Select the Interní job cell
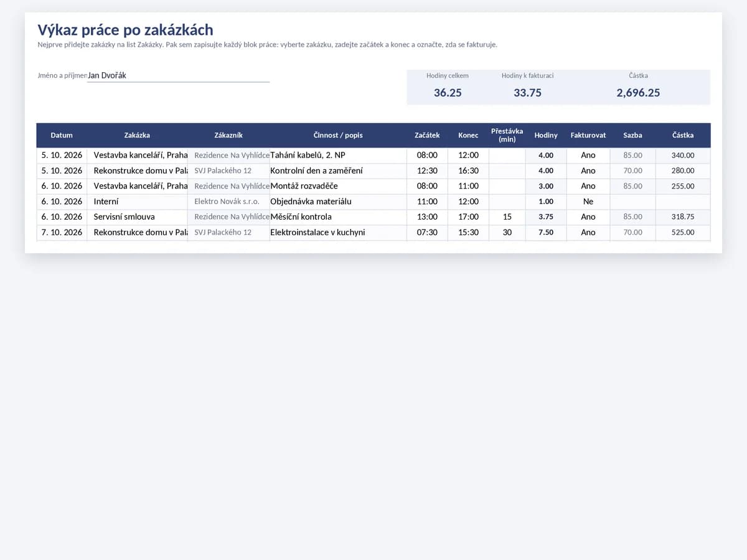Image resolution: width=747 pixels, height=560 pixels. (x=137, y=202)
